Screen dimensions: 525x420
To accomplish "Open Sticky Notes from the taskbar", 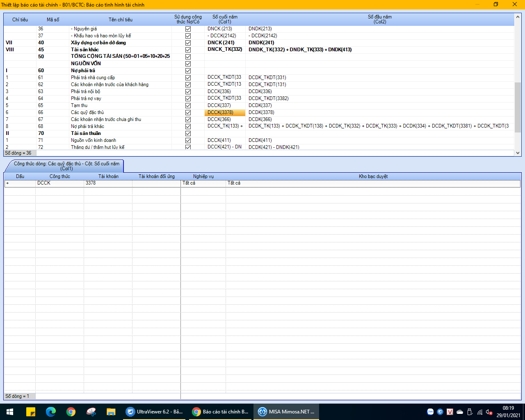I will (31, 412).
